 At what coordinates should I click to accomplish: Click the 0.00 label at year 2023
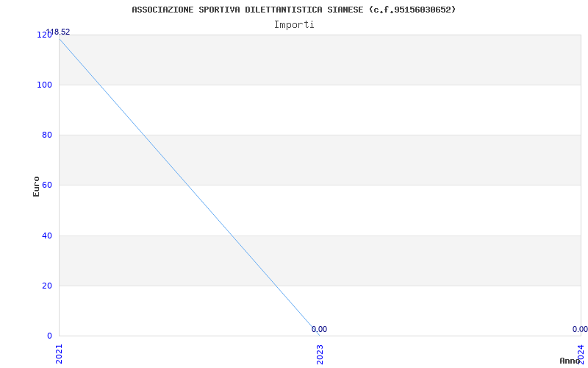(x=319, y=329)
